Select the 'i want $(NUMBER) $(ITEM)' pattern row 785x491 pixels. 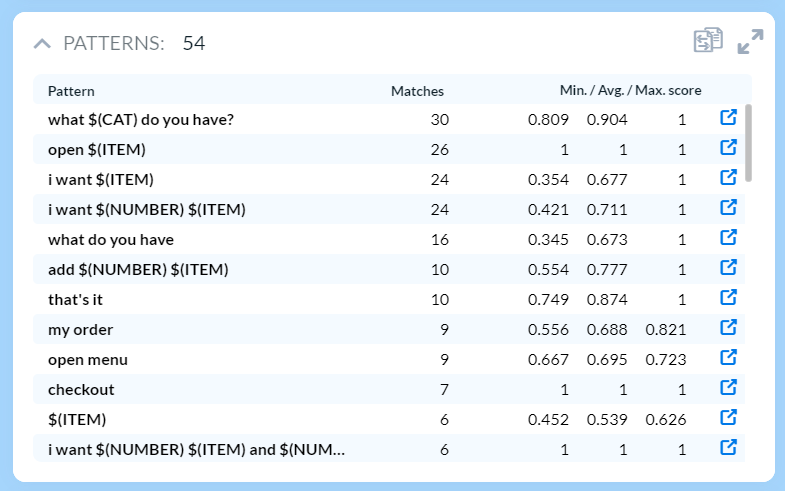146,209
